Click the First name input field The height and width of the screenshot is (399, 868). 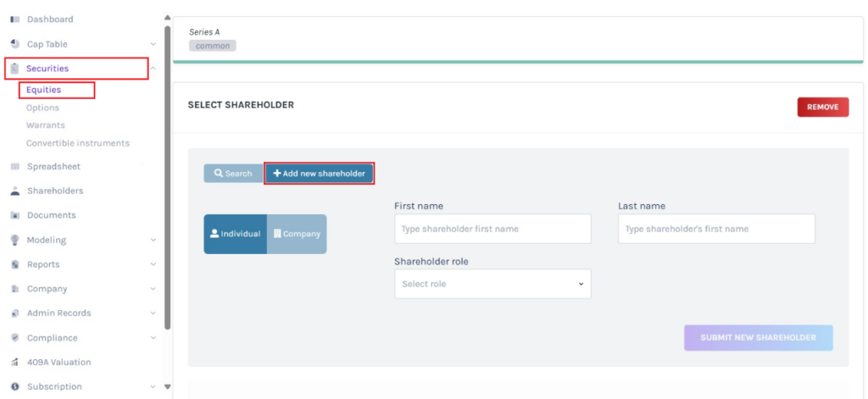pyautogui.click(x=492, y=229)
